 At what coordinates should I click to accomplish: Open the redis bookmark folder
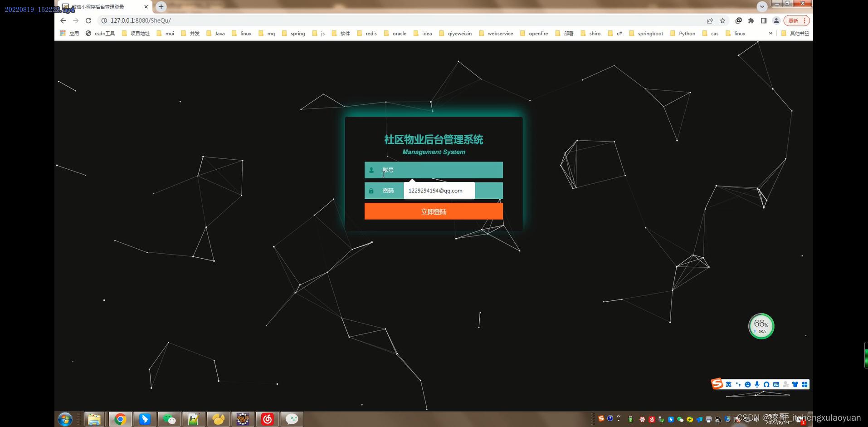[x=367, y=33]
